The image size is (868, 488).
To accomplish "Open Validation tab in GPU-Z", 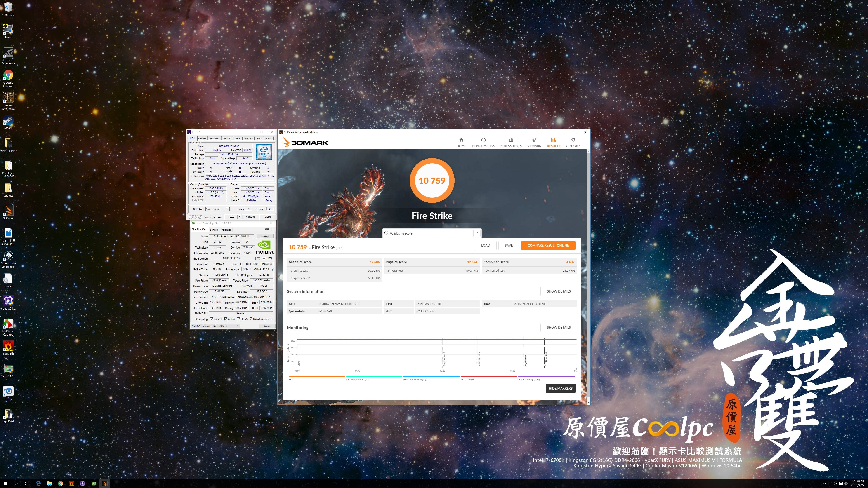I will [226, 230].
